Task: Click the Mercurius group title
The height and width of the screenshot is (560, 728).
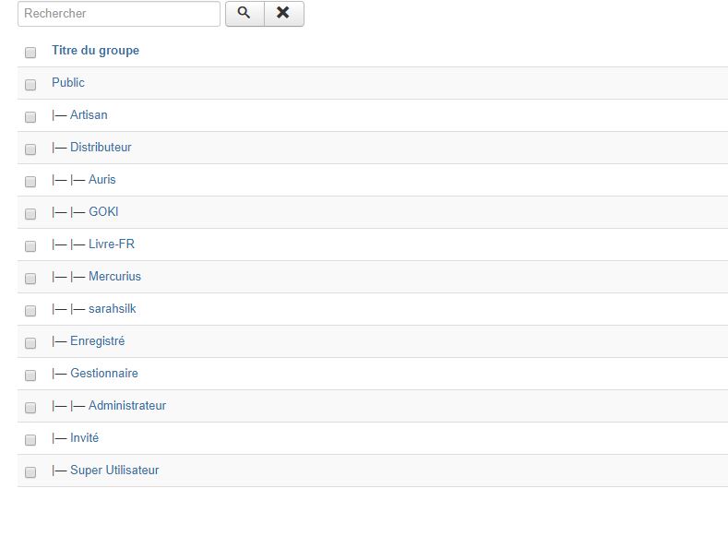Action: point(114,277)
